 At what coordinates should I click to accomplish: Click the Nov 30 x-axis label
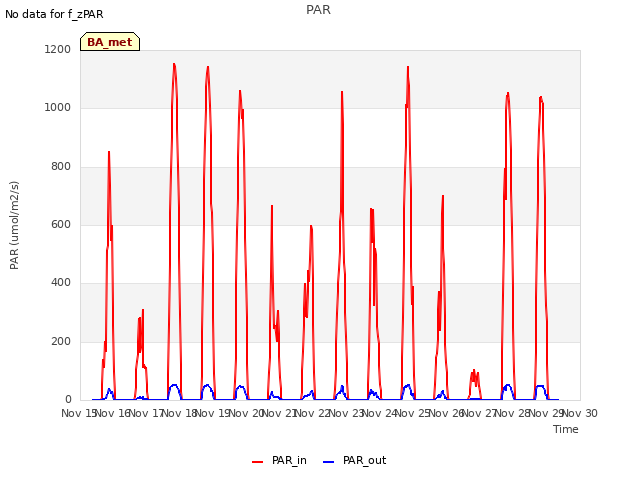coord(580,413)
